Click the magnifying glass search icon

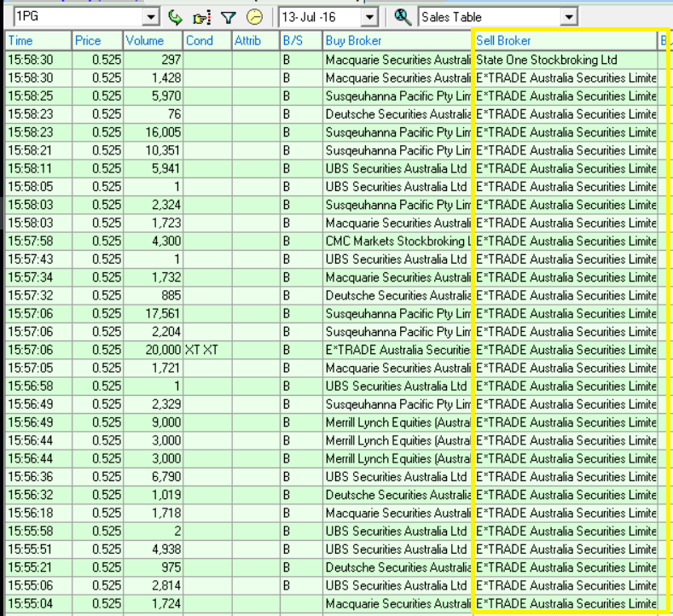[x=403, y=17]
